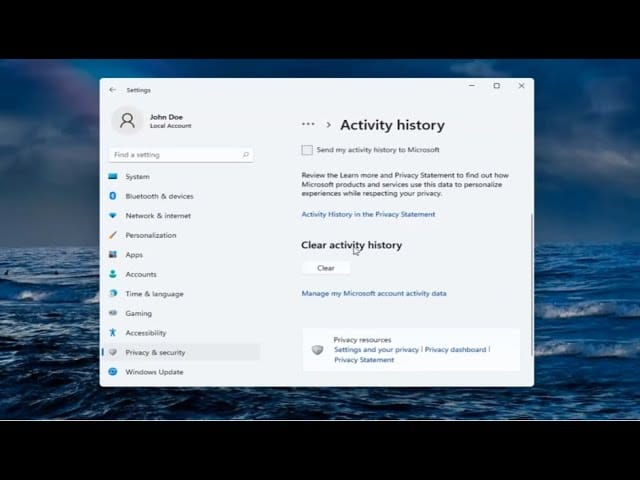Screen dimensions: 640x480
Task: Select the Personalization brush icon
Action: click(x=113, y=235)
